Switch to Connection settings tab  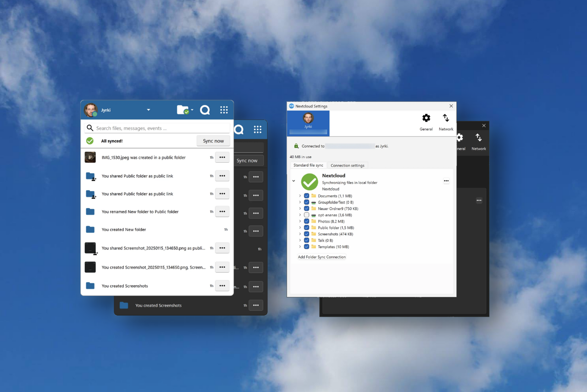tap(347, 166)
